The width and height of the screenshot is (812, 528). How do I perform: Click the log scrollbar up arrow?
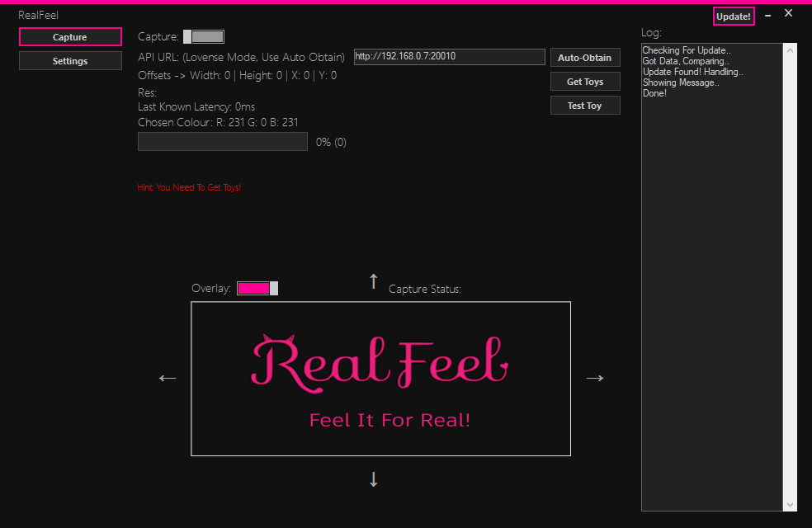click(x=790, y=50)
